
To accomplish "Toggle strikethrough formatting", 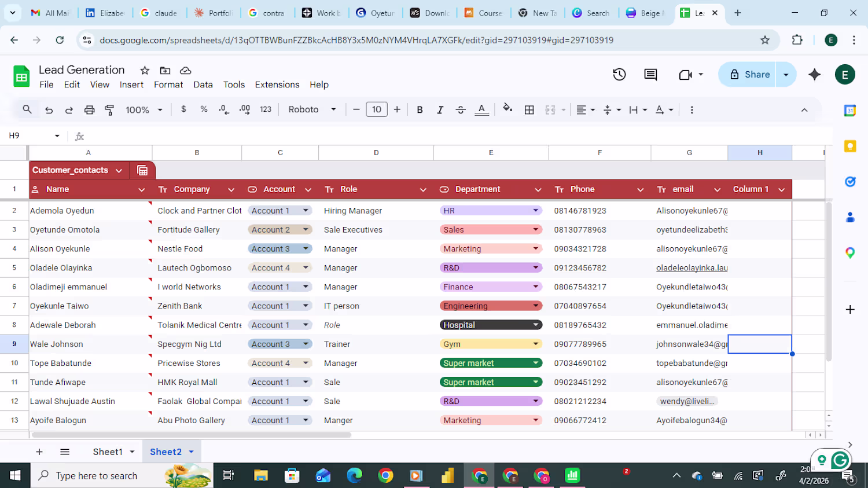I will coord(460,109).
